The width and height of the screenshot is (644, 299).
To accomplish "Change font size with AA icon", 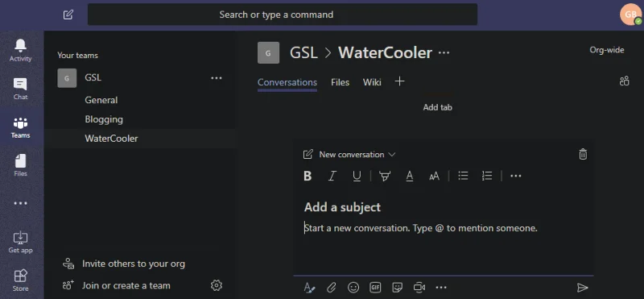I will [x=434, y=176].
